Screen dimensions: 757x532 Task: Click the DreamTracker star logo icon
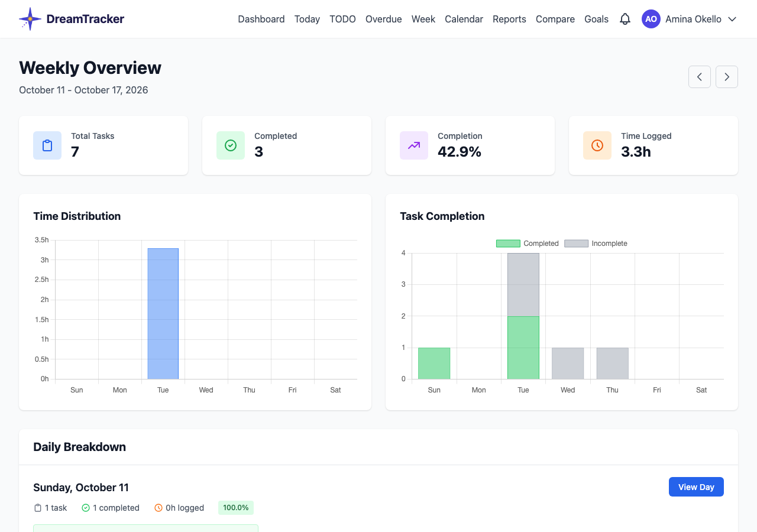tap(30, 19)
